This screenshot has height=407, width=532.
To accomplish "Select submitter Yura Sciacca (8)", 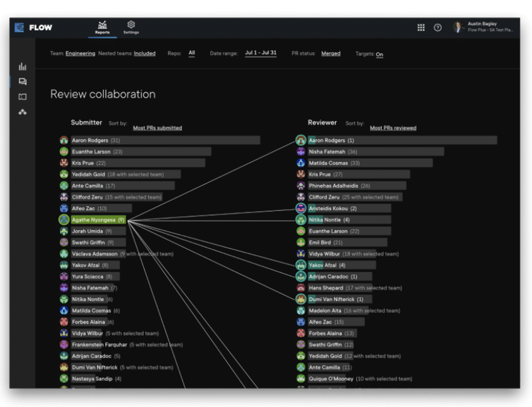I will [x=95, y=277].
